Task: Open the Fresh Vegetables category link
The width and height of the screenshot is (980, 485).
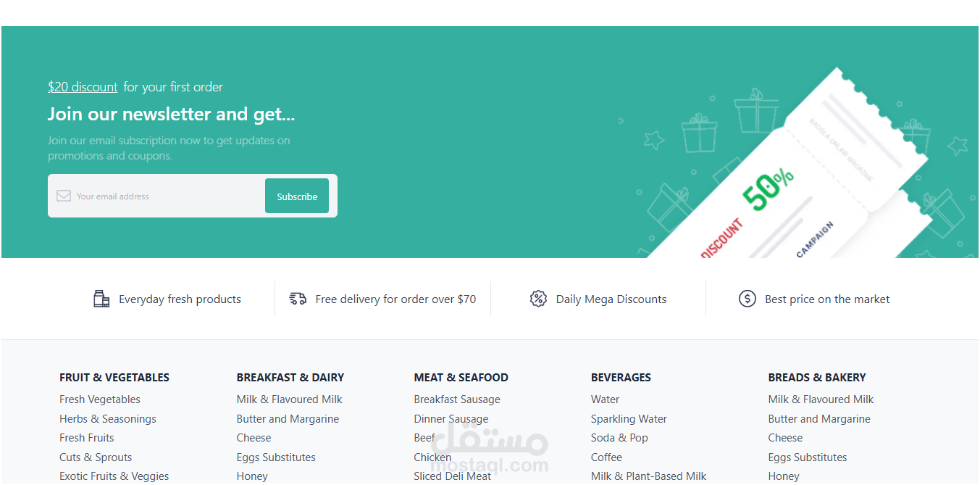Action: click(x=100, y=399)
